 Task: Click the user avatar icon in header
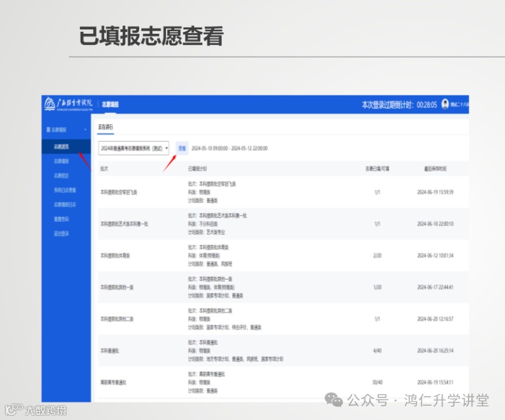(x=444, y=104)
